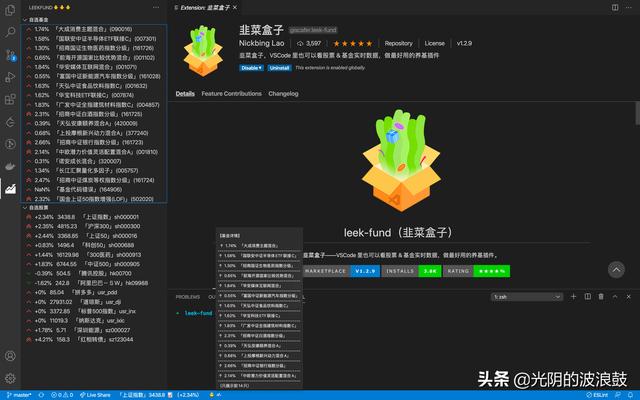Select fund 大成消费主题混合 (090016)
Viewport: 640px width, 400px height.
[94, 29]
